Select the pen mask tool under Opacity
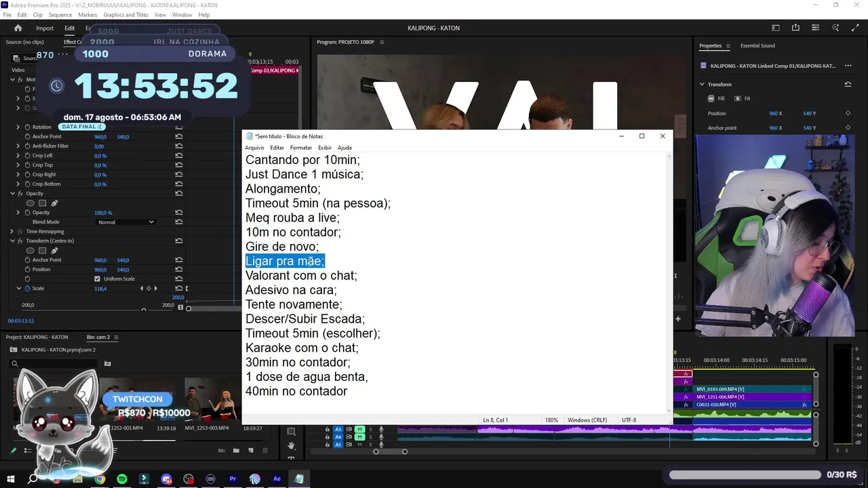868x488 pixels. [54, 203]
